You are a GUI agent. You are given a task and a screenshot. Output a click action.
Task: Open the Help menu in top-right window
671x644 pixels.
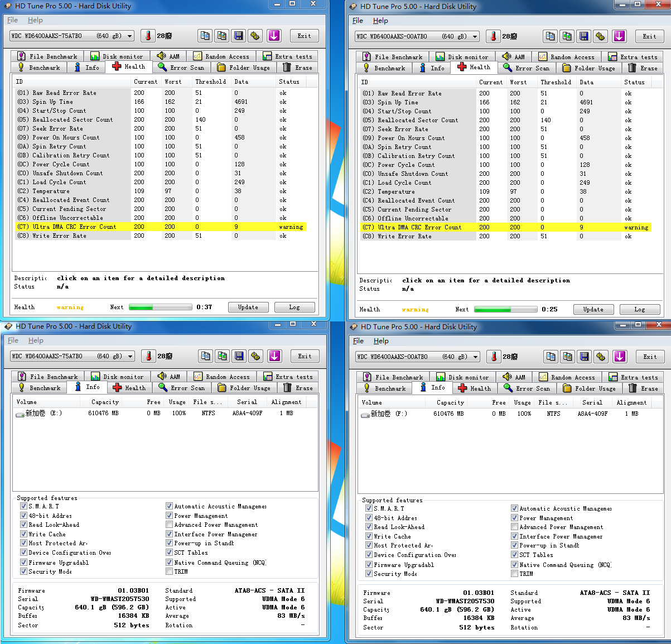[380, 21]
